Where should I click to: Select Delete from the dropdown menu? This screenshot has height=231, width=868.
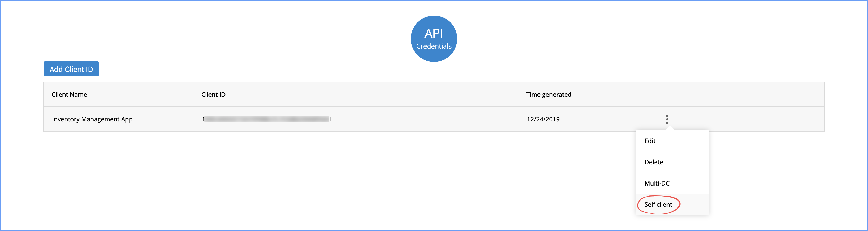653,162
